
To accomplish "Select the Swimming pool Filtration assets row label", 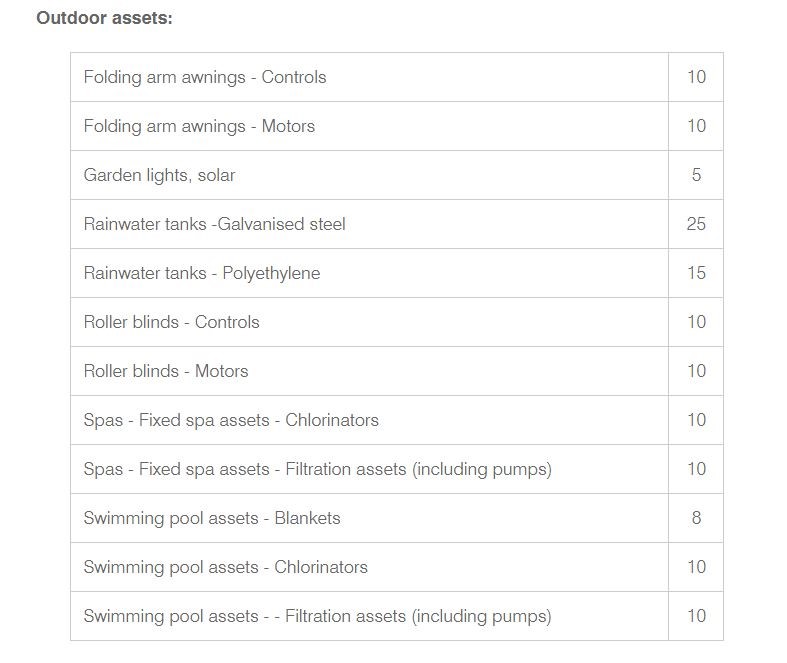I will (317, 616).
